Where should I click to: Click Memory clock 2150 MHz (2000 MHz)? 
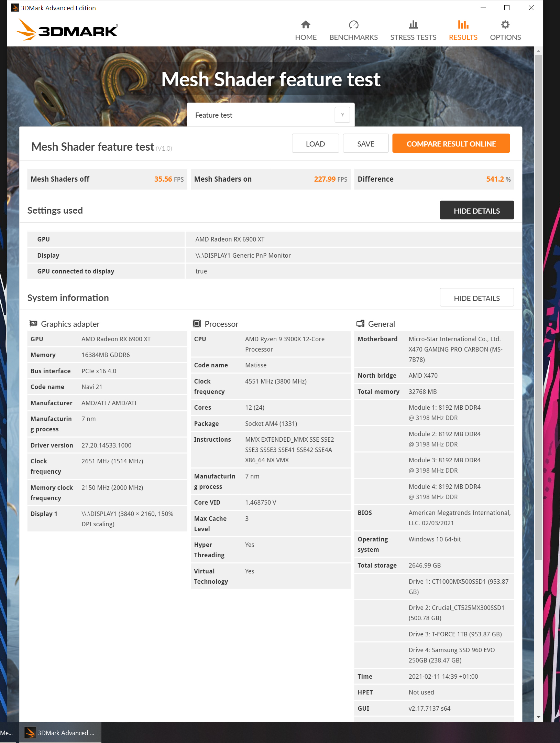[x=112, y=487]
